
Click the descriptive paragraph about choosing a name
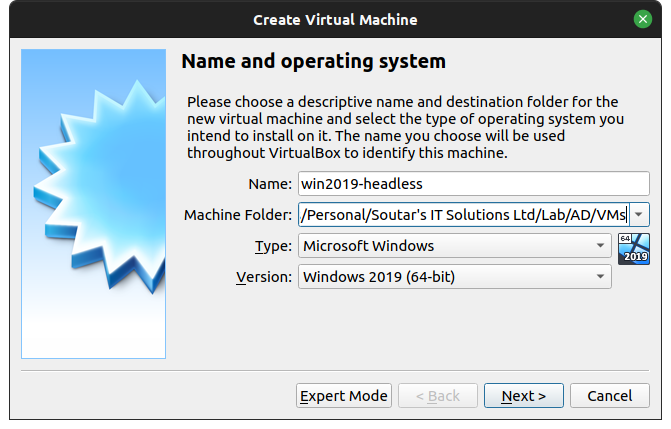click(x=405, y=127)
